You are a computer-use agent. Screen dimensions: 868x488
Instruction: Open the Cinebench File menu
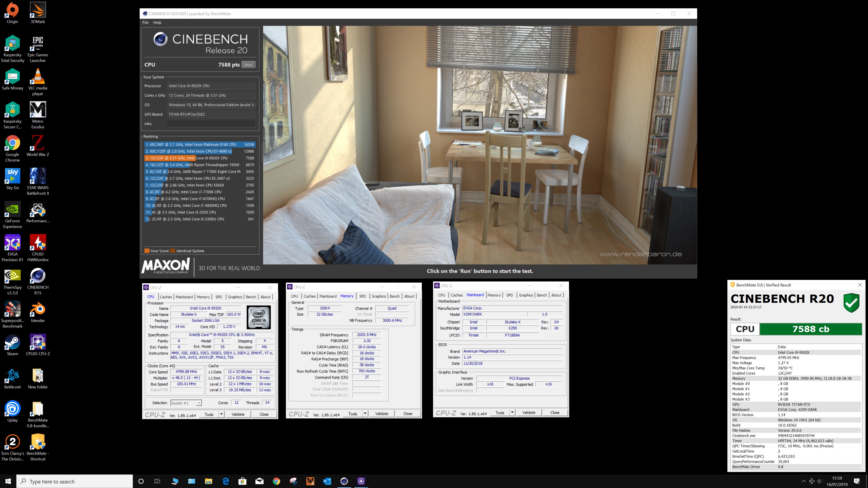(145, 23)
